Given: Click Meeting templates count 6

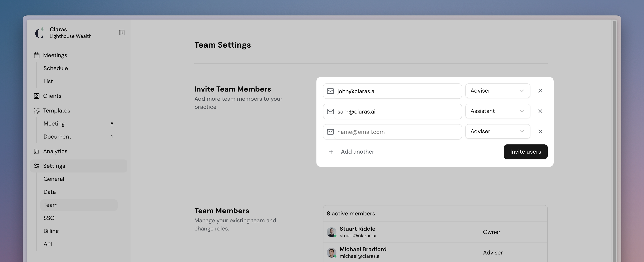Looking at the screenshot, I should (112, 124).
